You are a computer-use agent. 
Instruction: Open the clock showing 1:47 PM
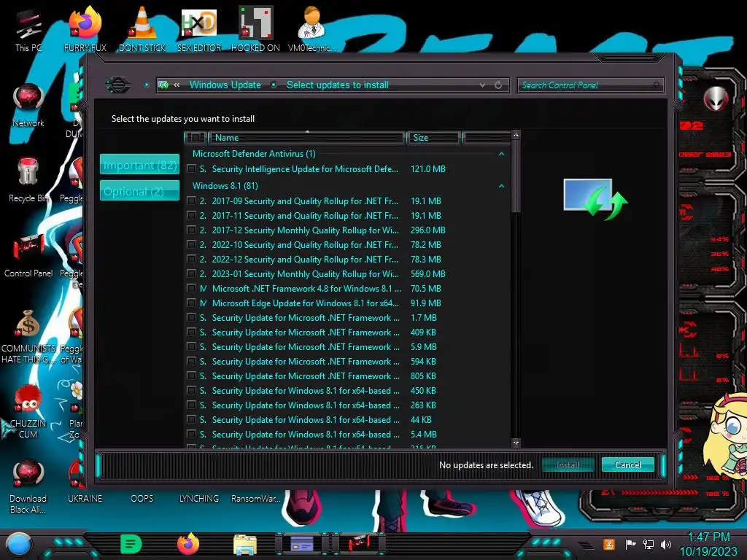(x=708, y=544)
